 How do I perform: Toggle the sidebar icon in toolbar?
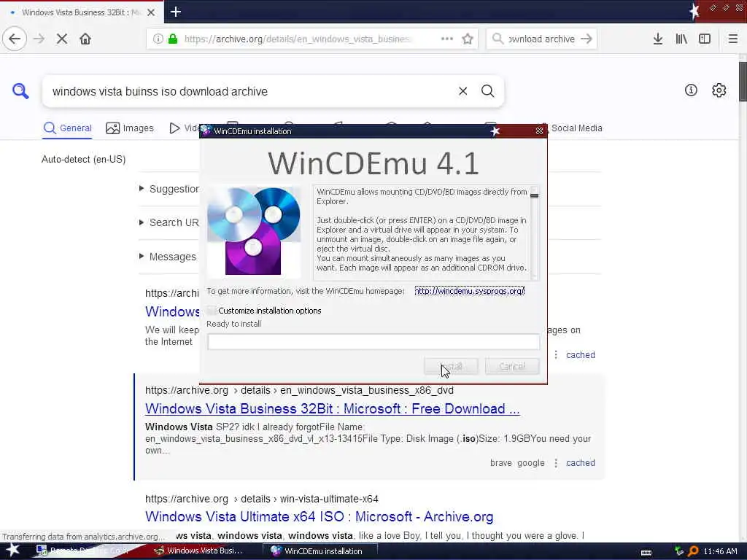pyautogui.click(x=705, y=39)
